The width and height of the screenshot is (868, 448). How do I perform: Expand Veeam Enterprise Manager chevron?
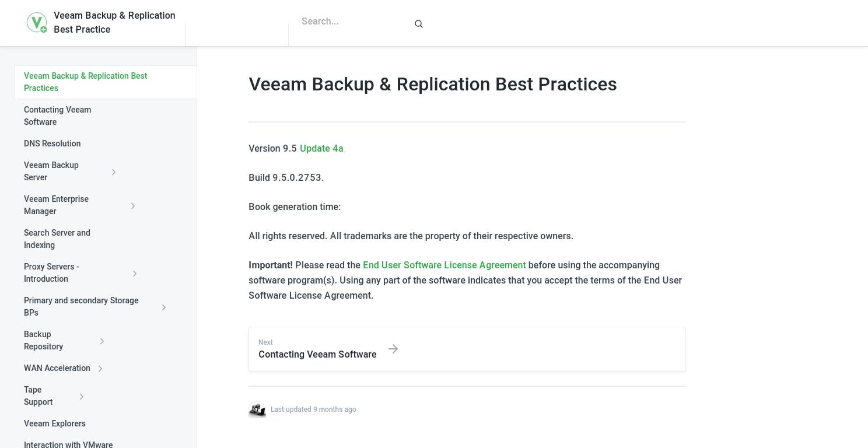(x=133, y=206)
